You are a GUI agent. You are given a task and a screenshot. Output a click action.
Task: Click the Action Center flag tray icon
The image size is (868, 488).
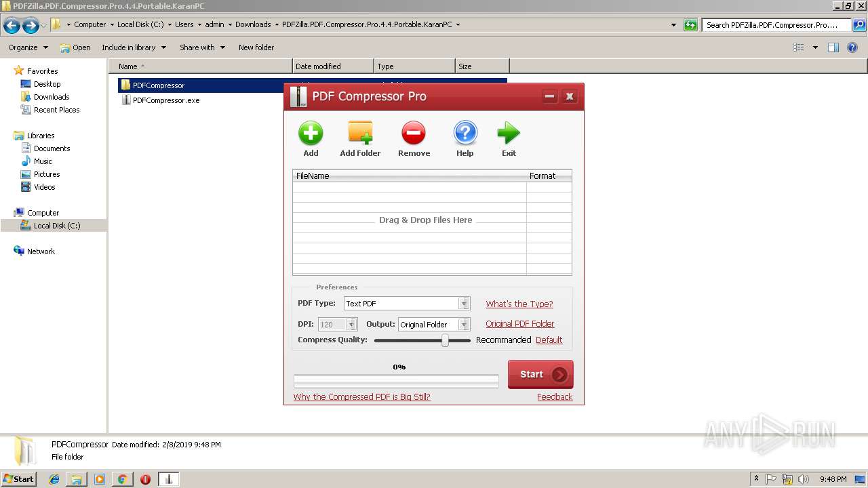771,479
